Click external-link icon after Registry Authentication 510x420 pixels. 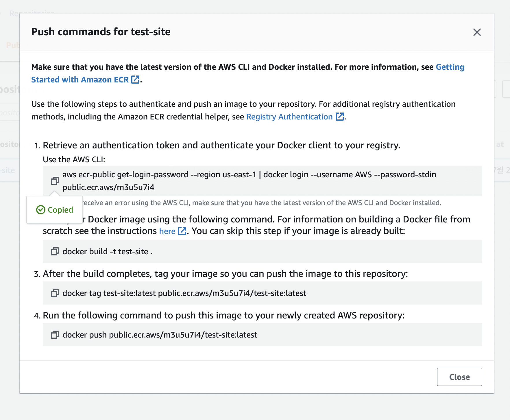pyautogui.click(x=339, y=117)
